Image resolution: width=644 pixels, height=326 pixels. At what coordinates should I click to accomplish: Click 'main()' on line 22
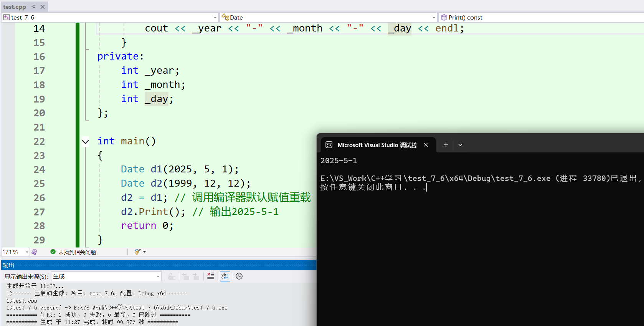click(x=138, y=141)
